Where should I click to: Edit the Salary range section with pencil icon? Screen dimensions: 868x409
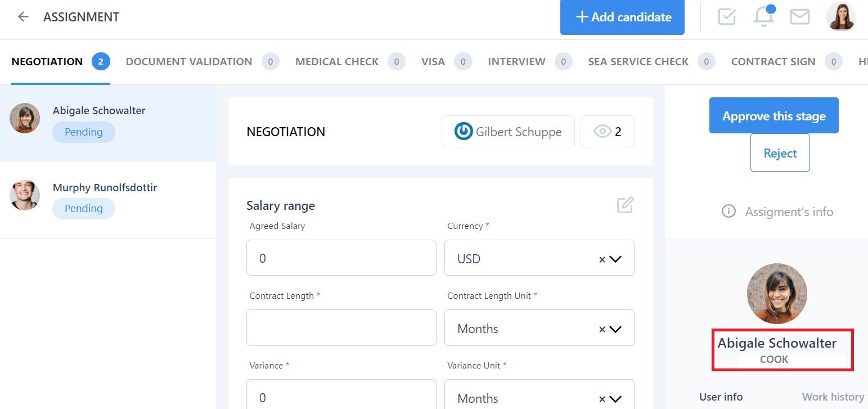[x=625, y=205]
